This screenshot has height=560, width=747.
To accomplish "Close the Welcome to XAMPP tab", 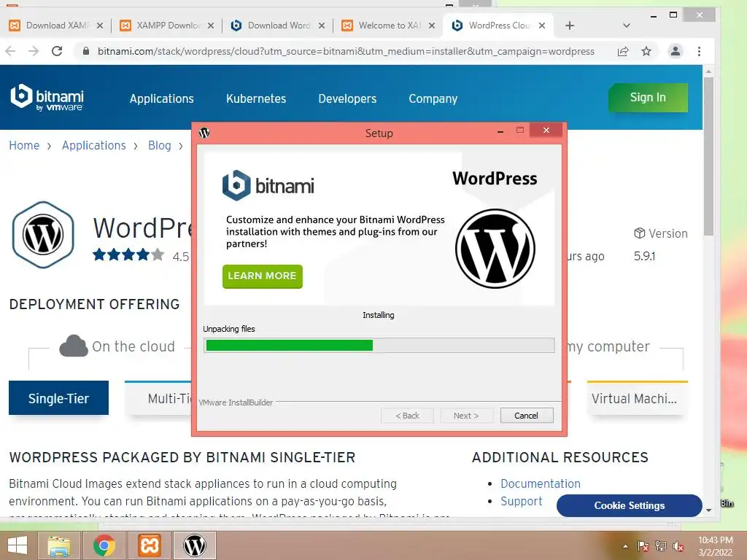I will tap(432, 26).
